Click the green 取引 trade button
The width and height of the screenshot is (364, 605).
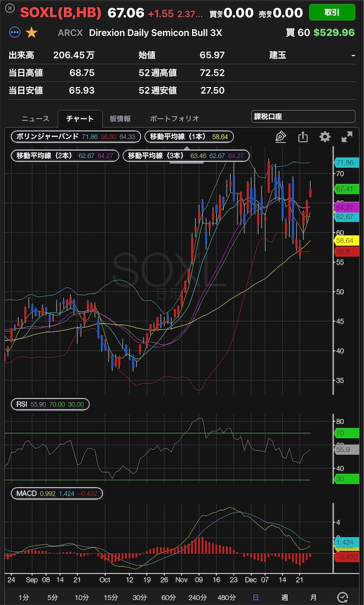click(x=332, y=12)
